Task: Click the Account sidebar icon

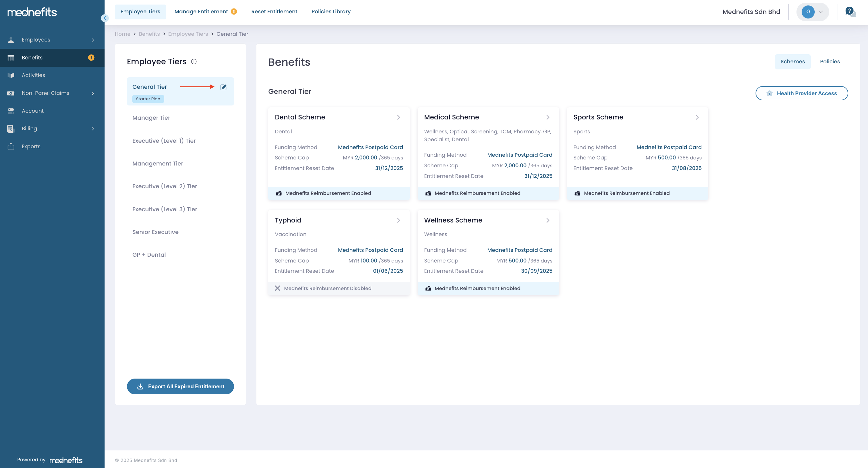Action: [x=11, y=111]
